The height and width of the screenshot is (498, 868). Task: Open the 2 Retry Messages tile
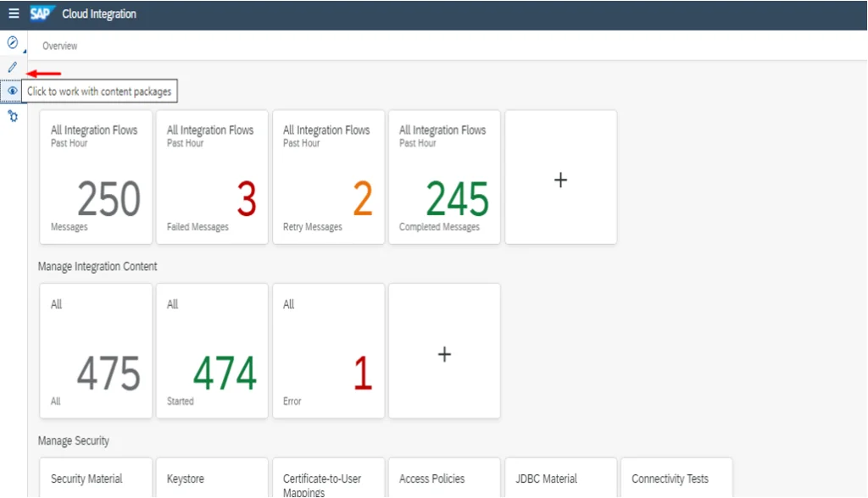click(x=328, y=178)
